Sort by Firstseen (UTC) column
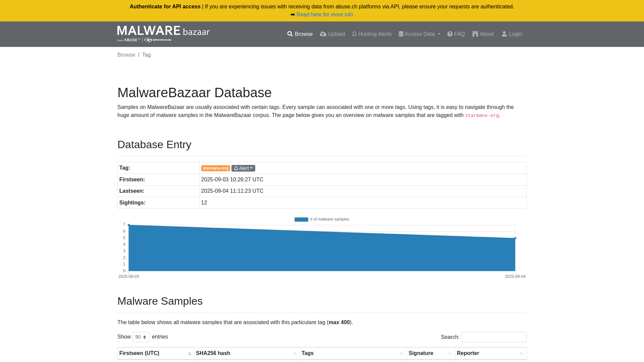This screenshot has height=362, width=644. click(156, 353)
